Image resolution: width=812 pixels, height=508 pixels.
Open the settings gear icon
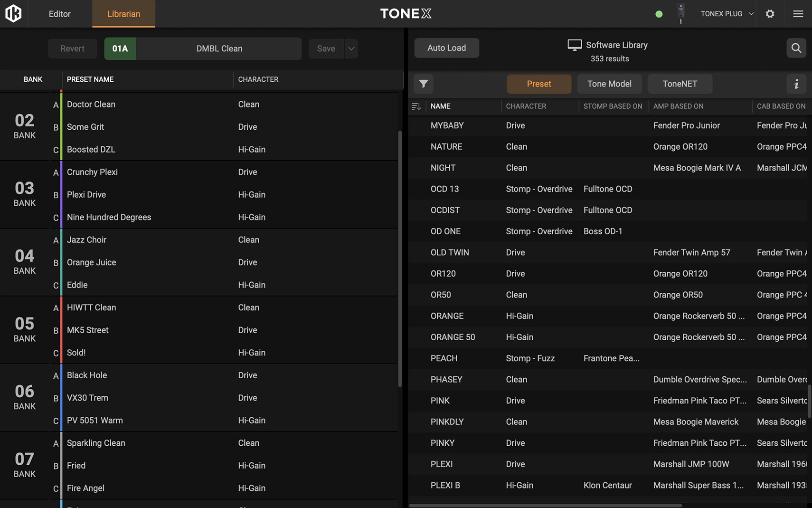(x=770, y=14)
